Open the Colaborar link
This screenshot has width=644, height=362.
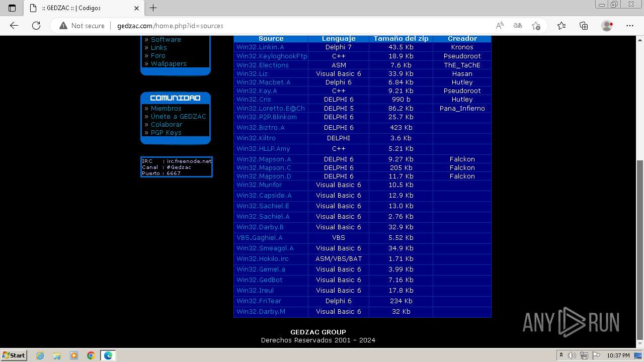coord(167,124)
